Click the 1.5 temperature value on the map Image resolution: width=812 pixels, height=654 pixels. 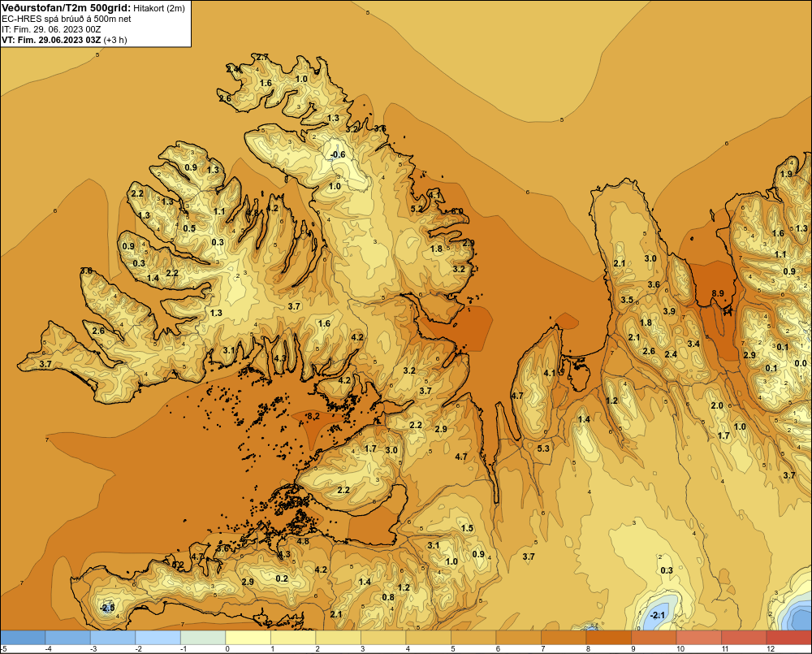(x=467, y=528)
